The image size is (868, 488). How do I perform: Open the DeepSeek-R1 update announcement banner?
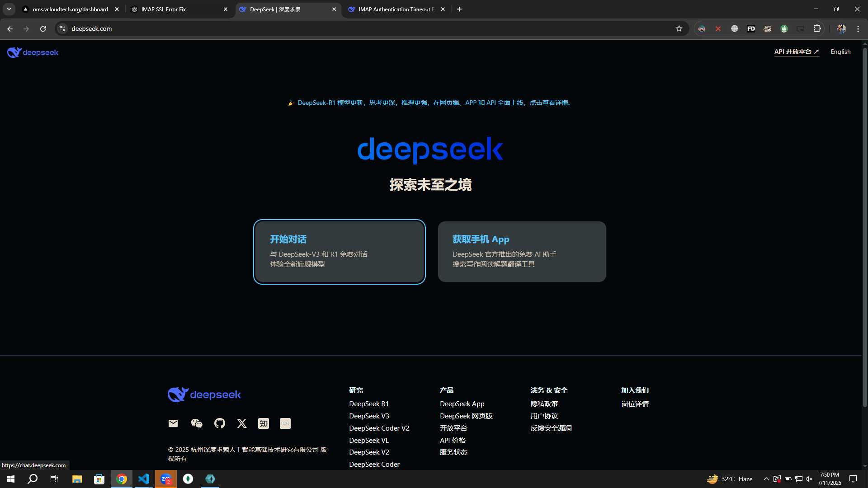click(430, 103)
